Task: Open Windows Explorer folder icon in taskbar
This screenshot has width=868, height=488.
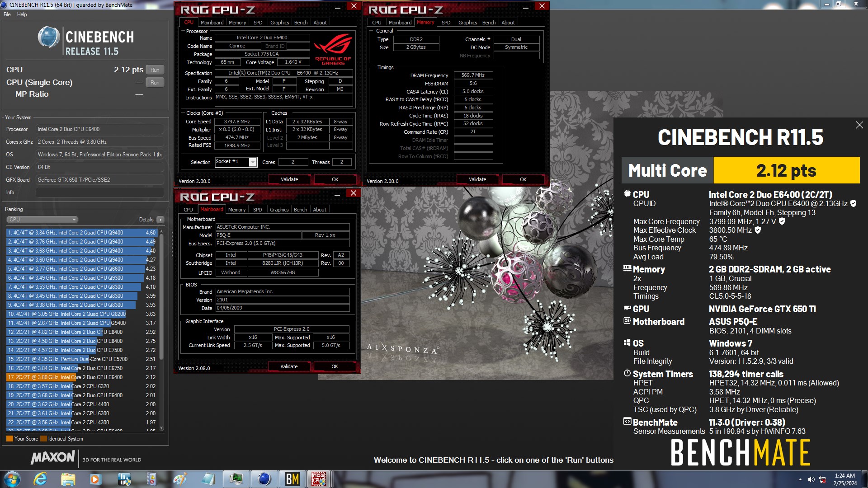Action: (68, 479)
